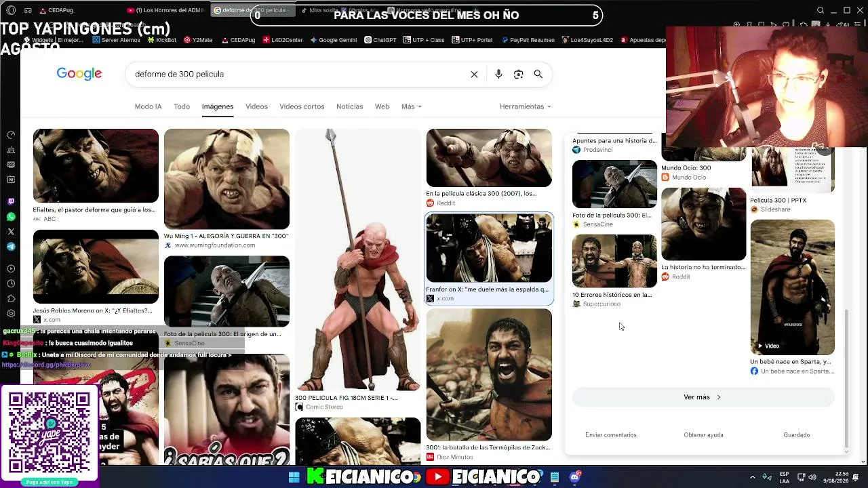This screenshot has height=488, width=868.
Task: Open the Supercurioso '10 Errores históricos' image
Action: click(614, 261)
